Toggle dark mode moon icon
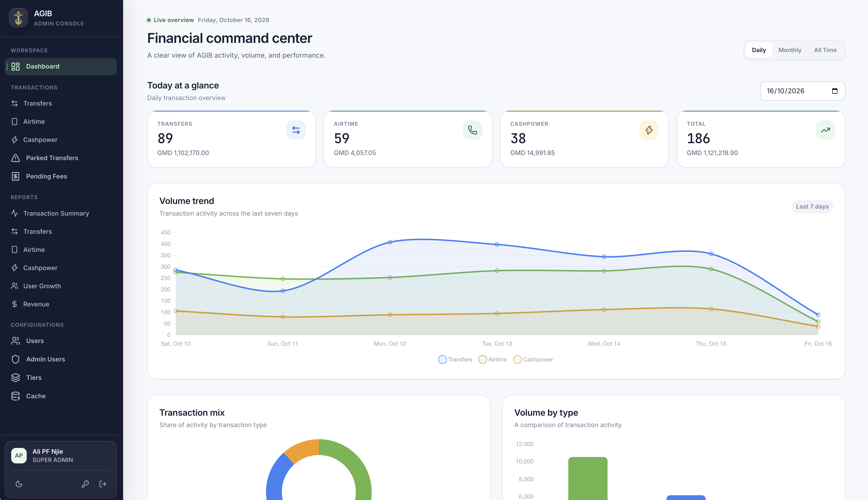 pyautogui.click(x=19, y=484)
